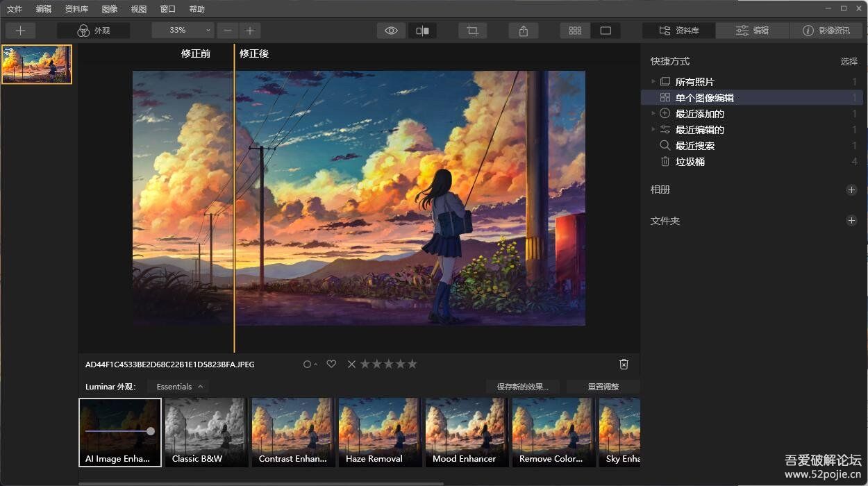Click the orange before/after divider line
868x486 pixels.
tap(234, 198)
